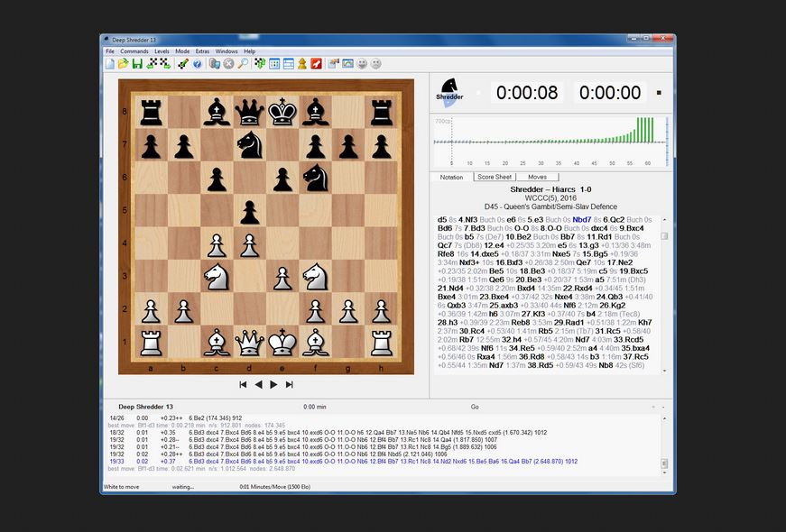Click the blue list layout window icon
The width and height of the screenshot is (786, 532).
288,64
